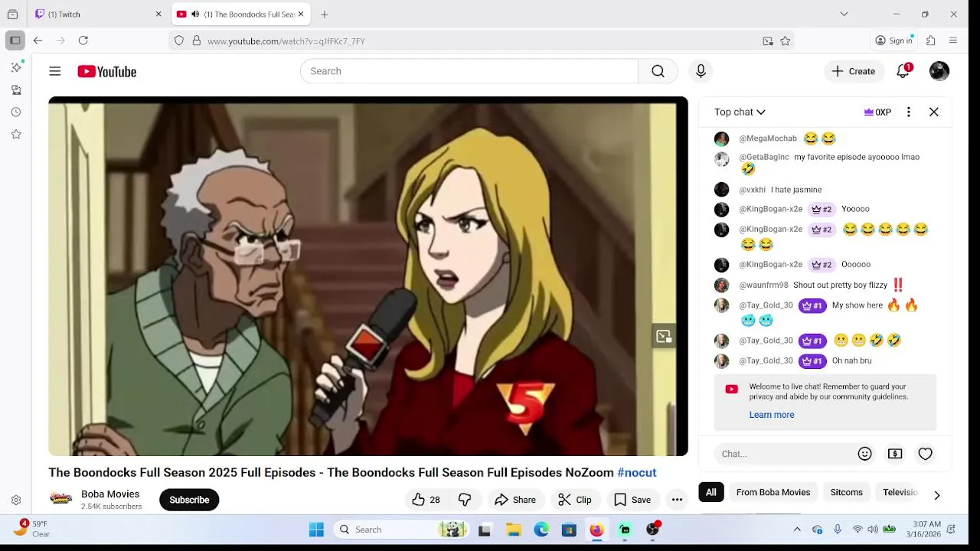The width and height of the screenshot is (980, 551).
Task: Close the live chat panel
Action: click(934, 112)
